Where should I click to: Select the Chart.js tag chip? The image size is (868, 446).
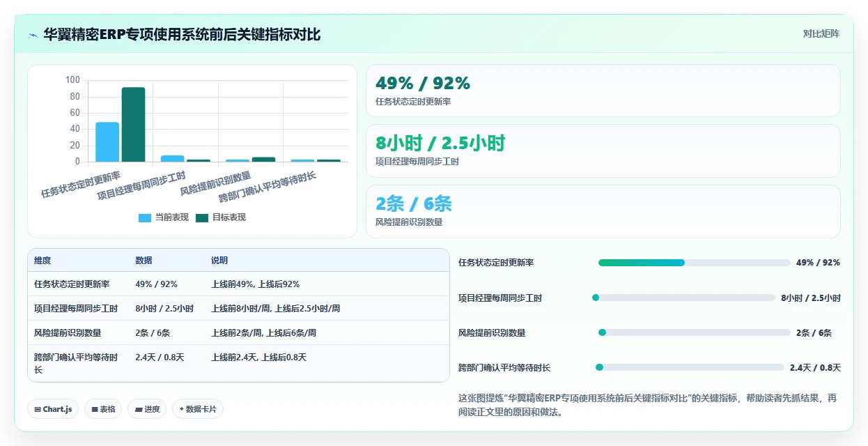(53, 409)
